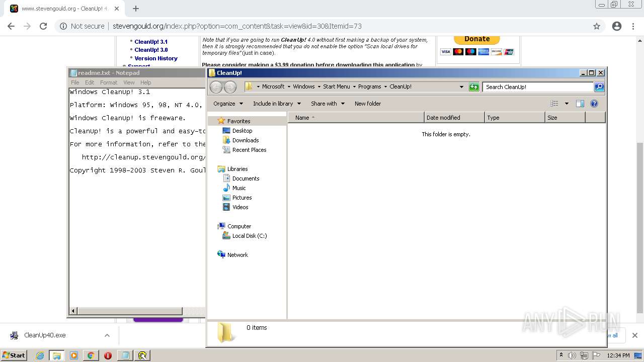The image size is (644, 362).
Task: Click the Explorer search magnifier icon
Action: tap(599, 87)
